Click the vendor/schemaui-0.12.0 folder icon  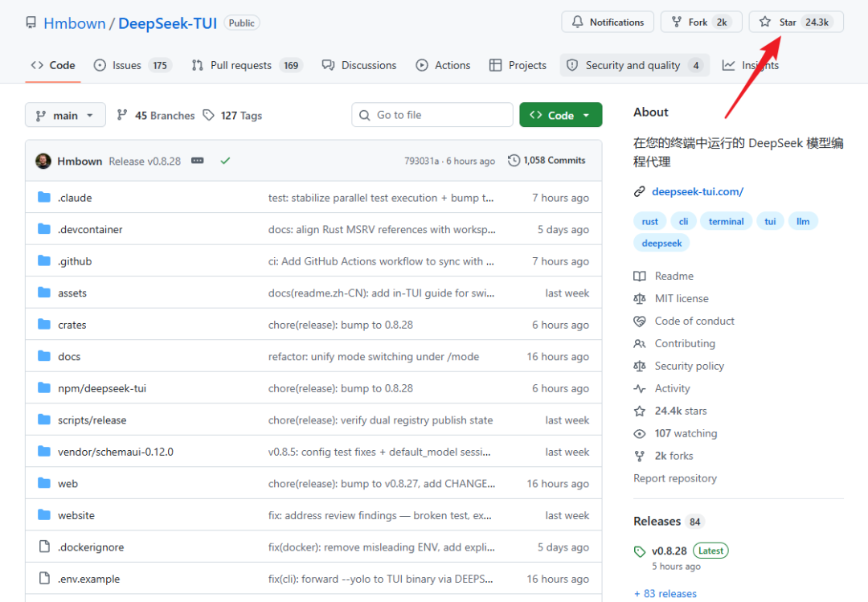pos(44,452)
